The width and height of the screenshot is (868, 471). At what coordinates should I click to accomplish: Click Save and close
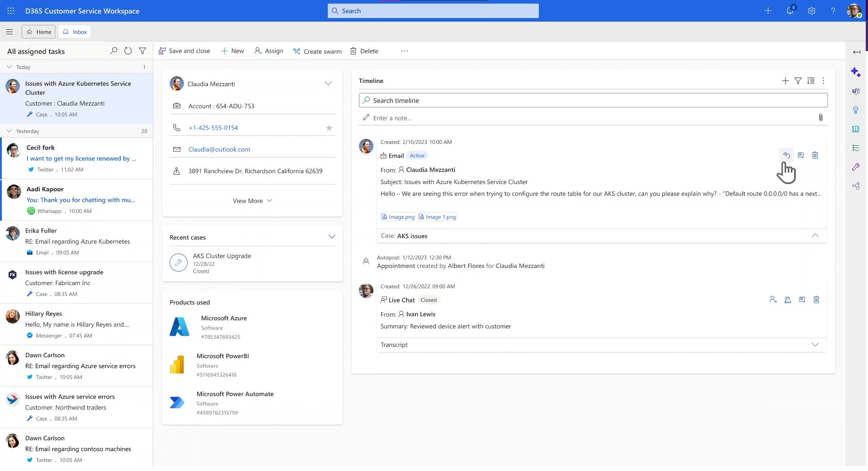(x=184, y=51)
